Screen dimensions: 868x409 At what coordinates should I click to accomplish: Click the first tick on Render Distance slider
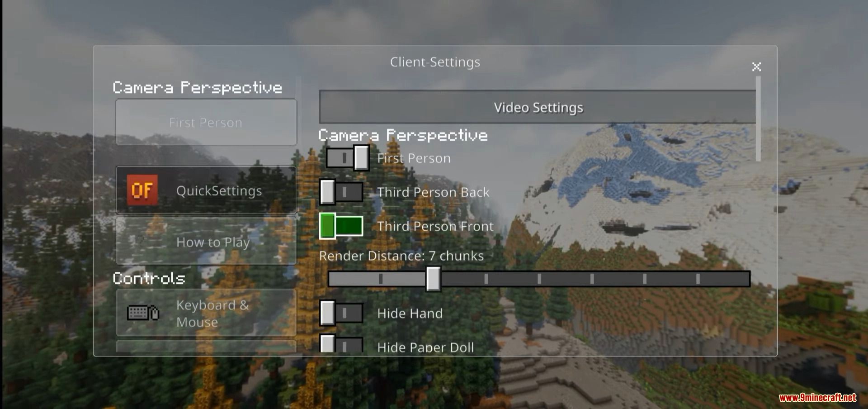click(381, 279)
